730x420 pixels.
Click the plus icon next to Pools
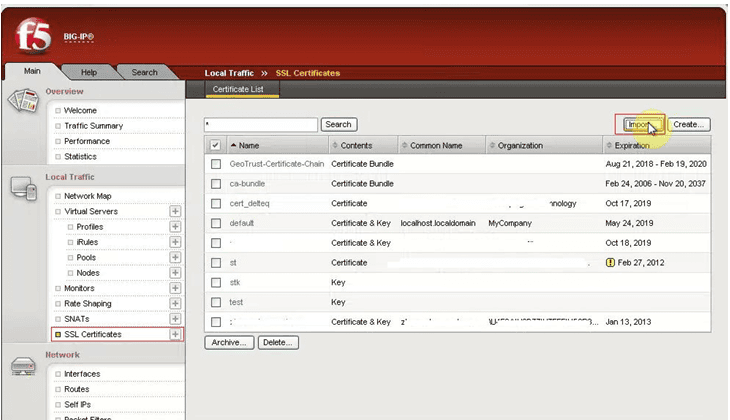(x=175, y=258)
